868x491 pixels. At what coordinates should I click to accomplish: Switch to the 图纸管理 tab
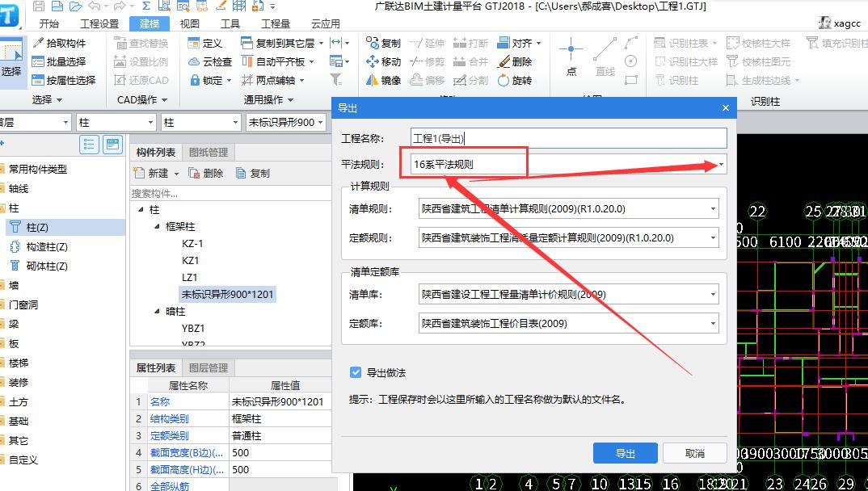(209, 152)
